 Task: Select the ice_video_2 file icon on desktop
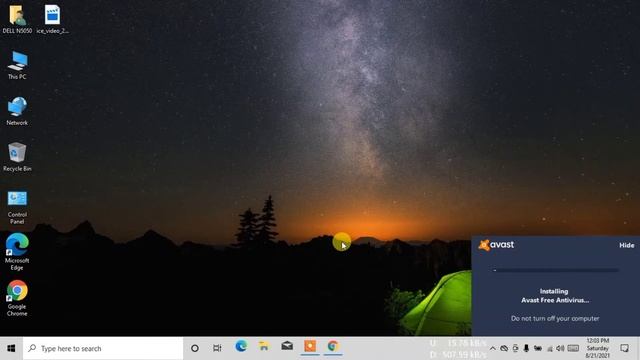pyautogui.click(x=52, y=19)
